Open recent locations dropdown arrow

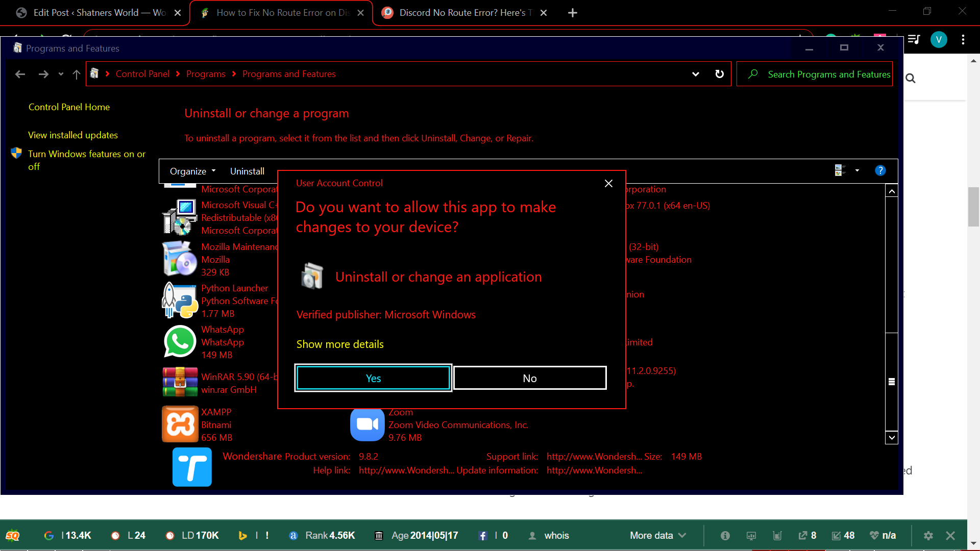click(x=61, y=74)
